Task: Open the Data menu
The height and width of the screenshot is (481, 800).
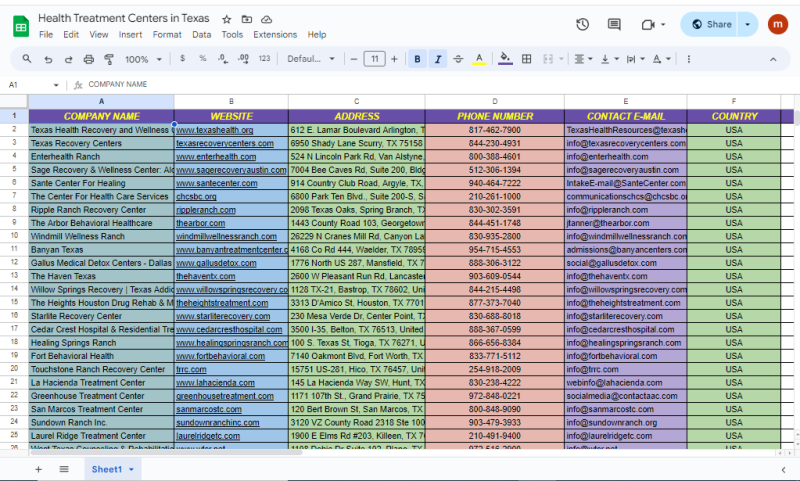Action: point(202,35)
